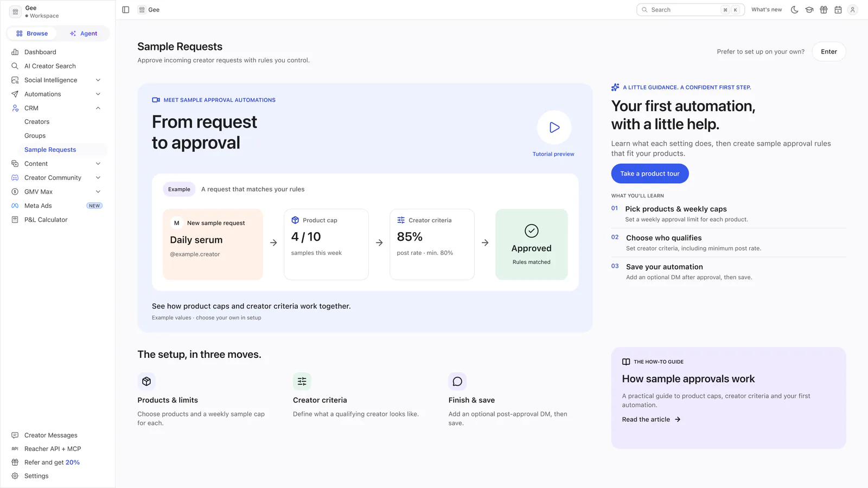This screenshot has height=488, width=868.
Task: Open the graduation cap learning icon
Action: (809, 10)
